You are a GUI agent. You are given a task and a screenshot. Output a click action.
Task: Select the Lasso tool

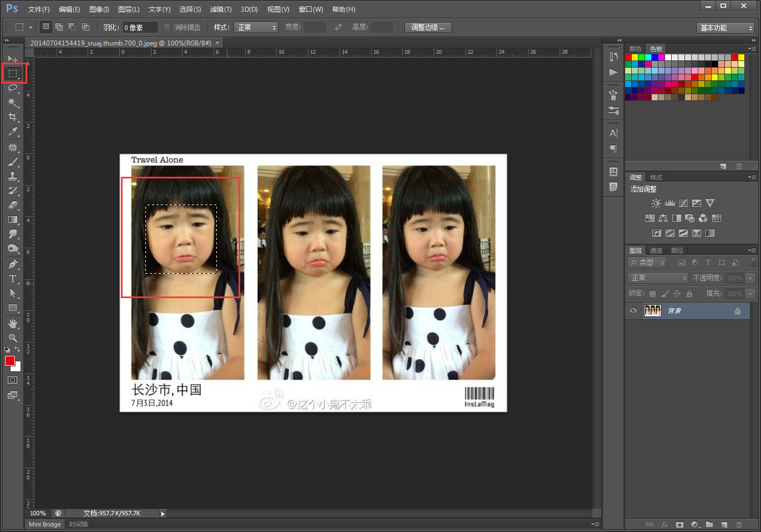point(13,88)
